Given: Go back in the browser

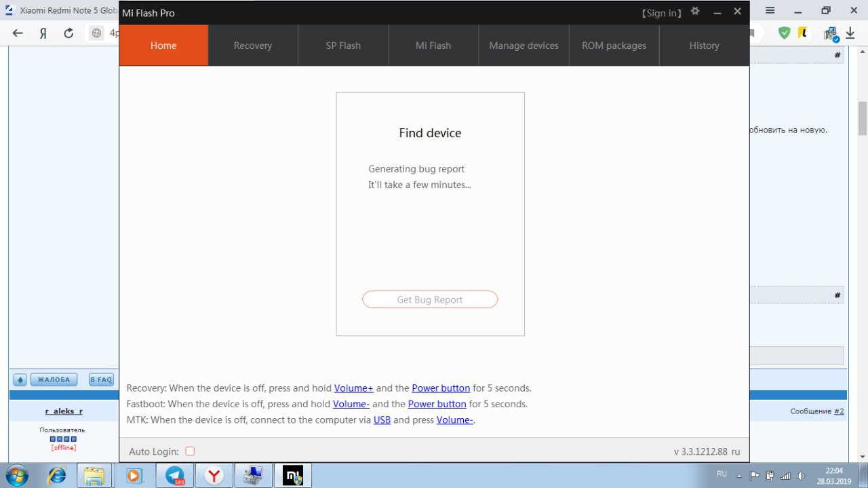Looking at the screenshot, I should click(x=18, y=33).
